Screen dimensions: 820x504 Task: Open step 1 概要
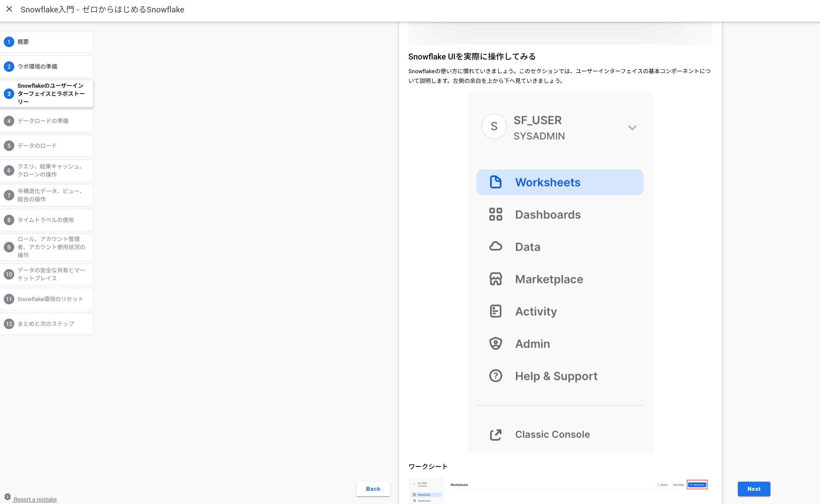pos(46,42)
